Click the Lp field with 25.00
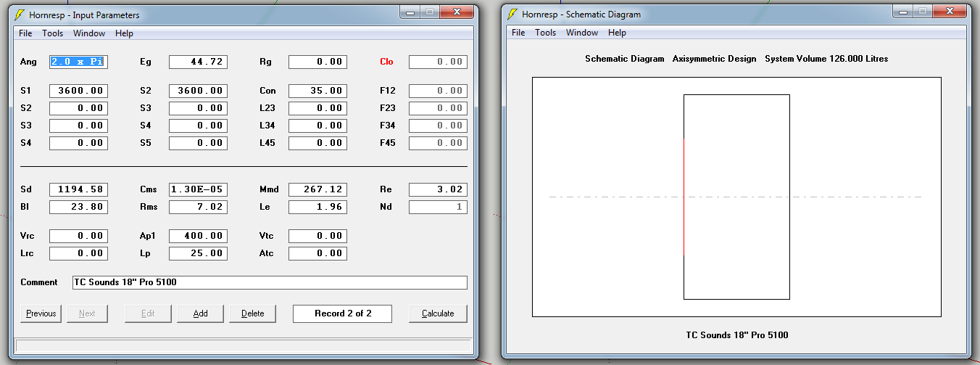Viewport: 980px width, 365px height. click(x=198, y=253)
